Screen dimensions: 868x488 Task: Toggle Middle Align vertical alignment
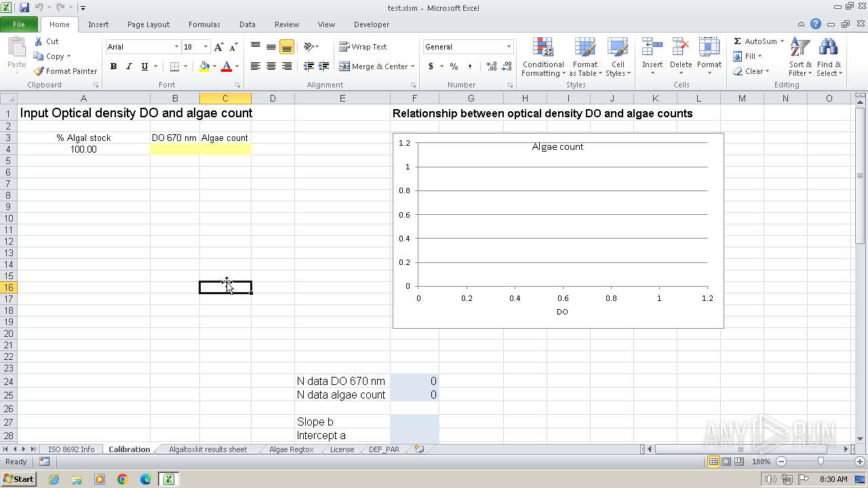pos(271,47)
